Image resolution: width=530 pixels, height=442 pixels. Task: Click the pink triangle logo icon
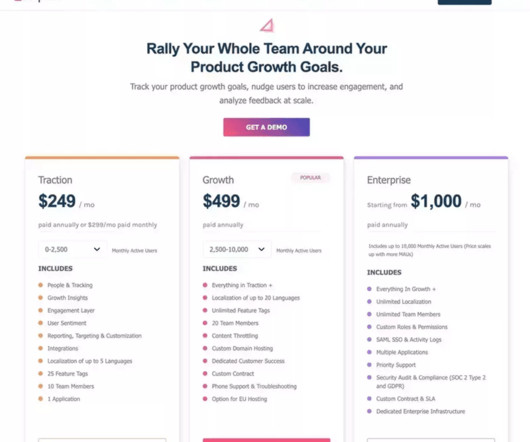point(267,25)
